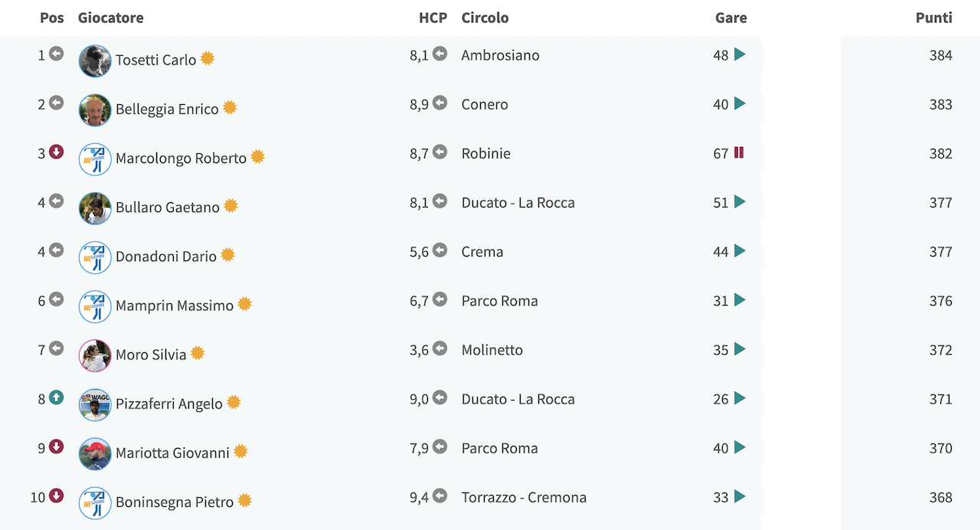This screenshot has height=530, width=980.
Task: Expand Tosetti Carlo's 48 gare with the green triangle
Action: pyautogui.click(x=740, y=54)
